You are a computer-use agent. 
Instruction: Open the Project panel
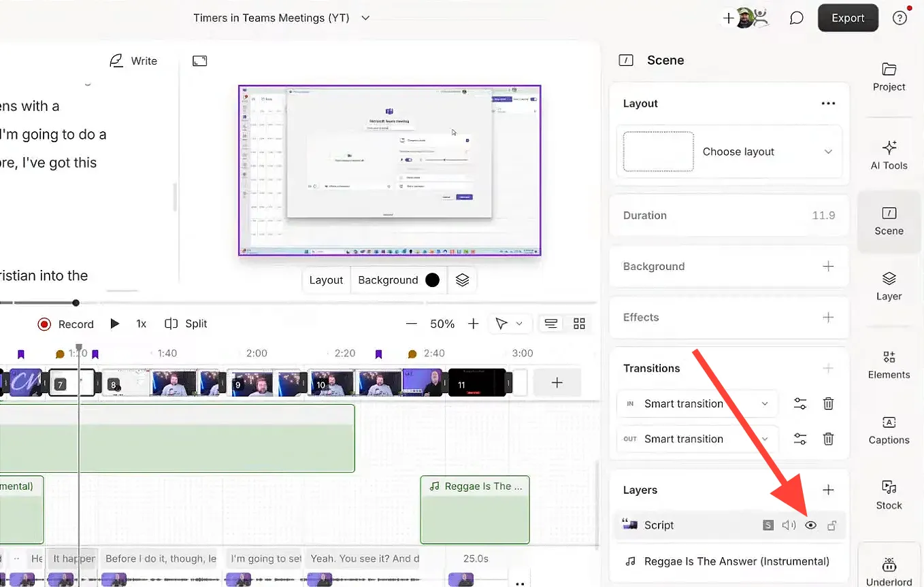click(889, 77)
